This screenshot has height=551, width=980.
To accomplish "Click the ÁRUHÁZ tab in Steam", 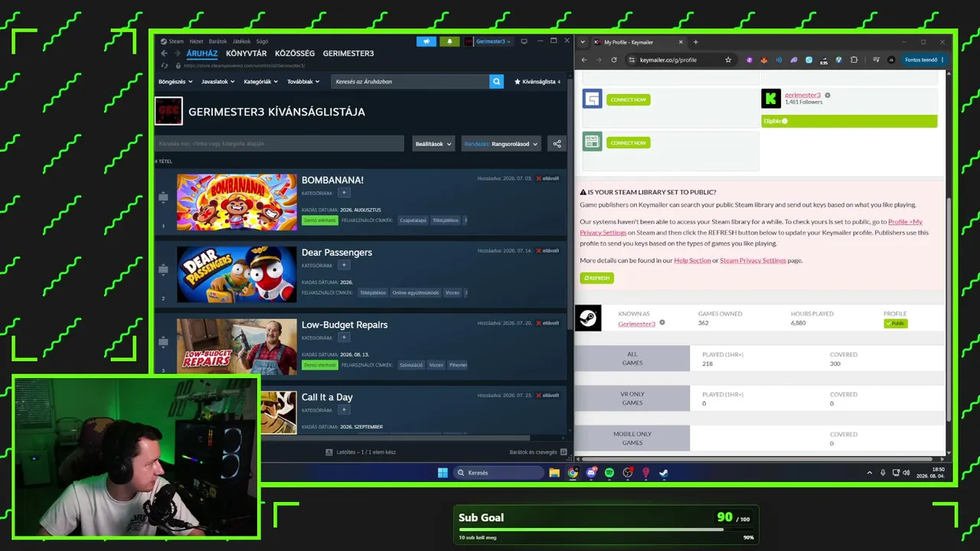I will [202, 54].
